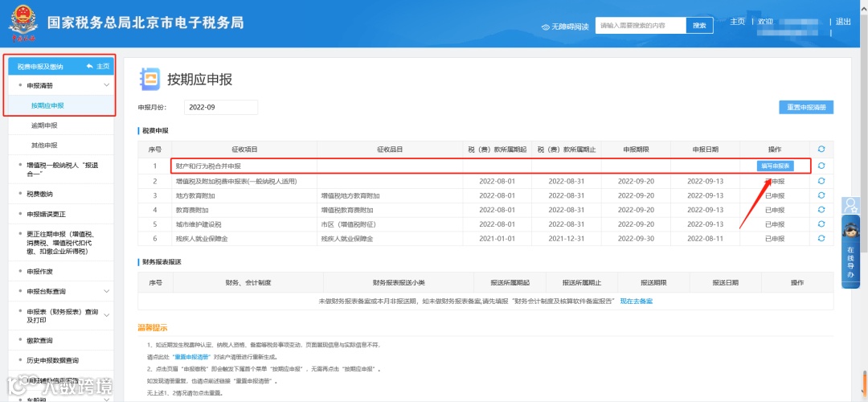Collapse the 申报清册 menu chevron
This screenshot has height=402, width=868.
(x=107, y=85)
